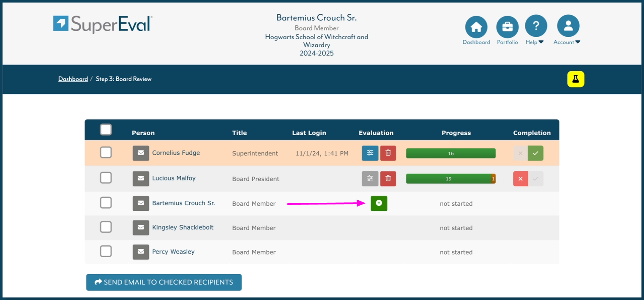
Task: Check the box for Percy Weasley
Action: click(106, 251)
